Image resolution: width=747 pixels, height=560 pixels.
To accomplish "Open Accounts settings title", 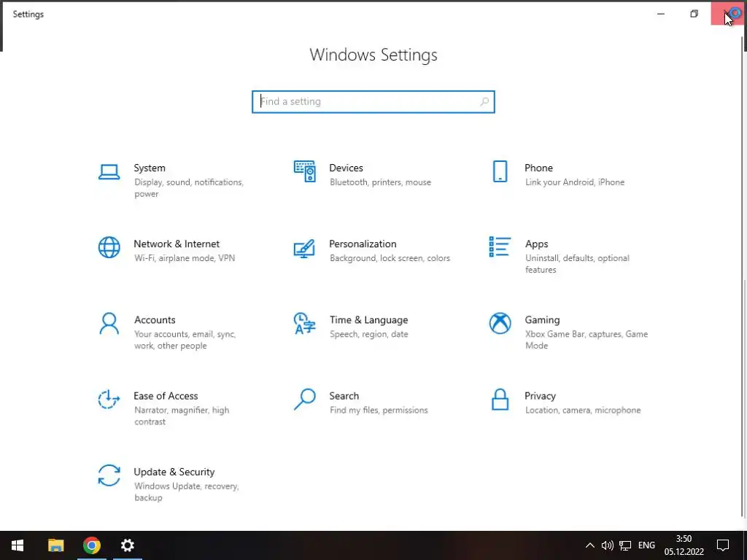I will (155, 319).
